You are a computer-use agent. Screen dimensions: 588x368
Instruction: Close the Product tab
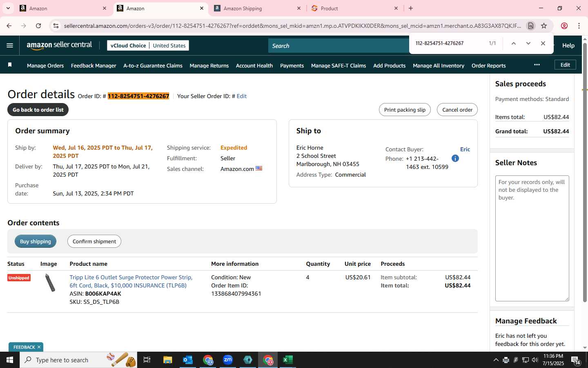pos(396,8)
